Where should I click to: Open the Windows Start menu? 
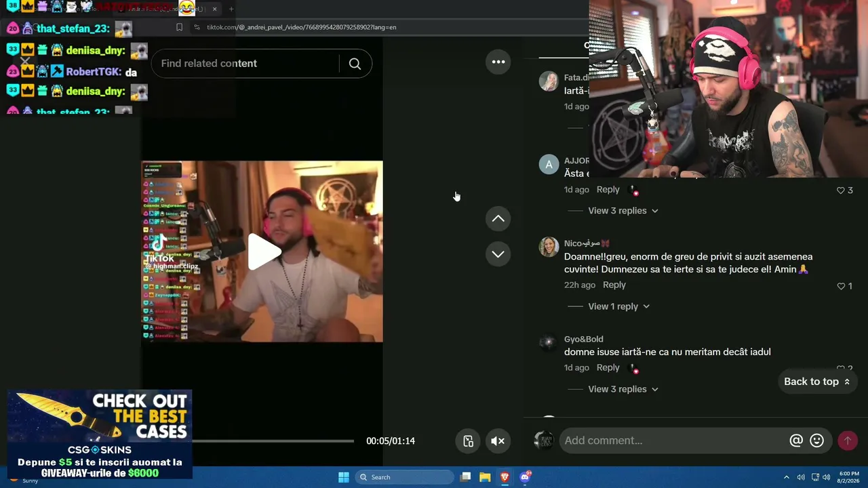click(344, 477)
